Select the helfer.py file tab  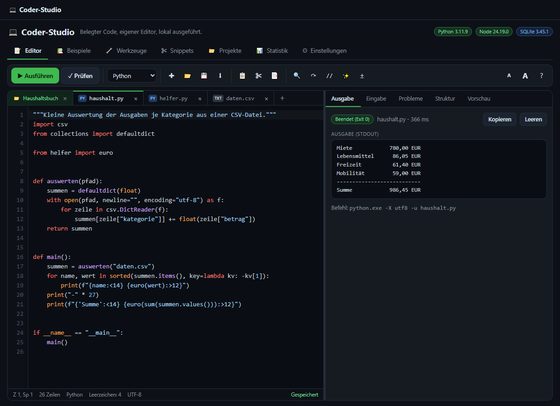(x=175, y=98)
